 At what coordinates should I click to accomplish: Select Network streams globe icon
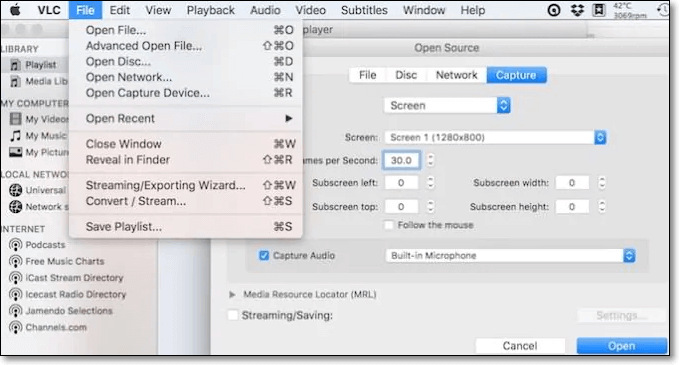(16, 207)
